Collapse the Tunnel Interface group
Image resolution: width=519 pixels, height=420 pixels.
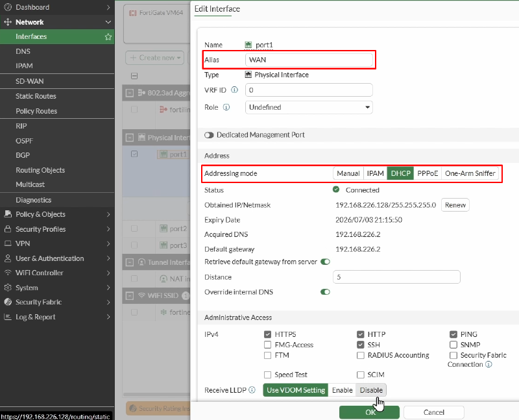(130, 262)
